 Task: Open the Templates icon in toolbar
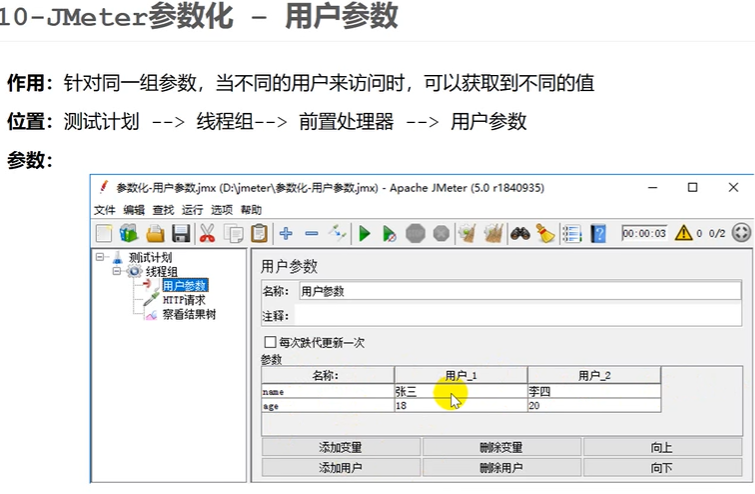click(x=129, y=234)
